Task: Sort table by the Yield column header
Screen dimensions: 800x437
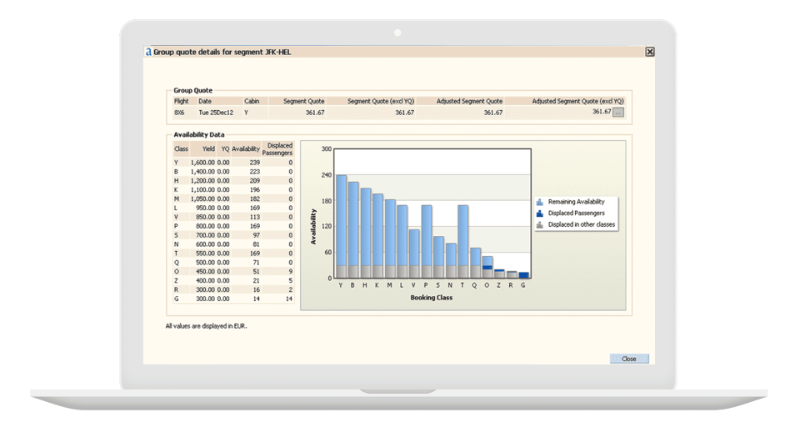Action: tap(207, 147)
